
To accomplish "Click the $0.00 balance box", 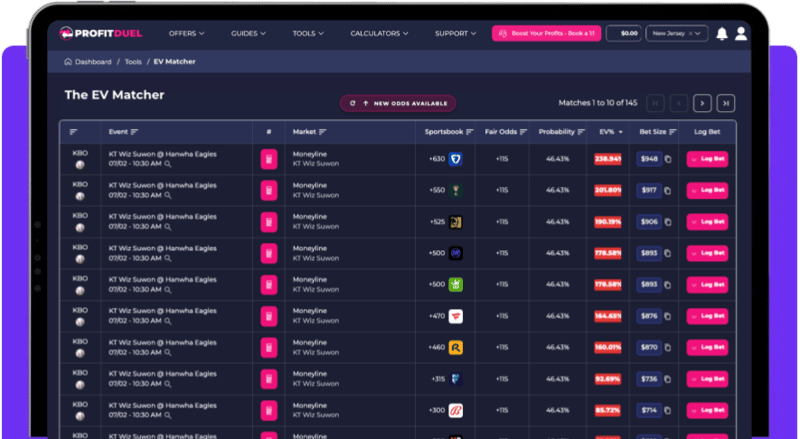I will pos(623,34).
